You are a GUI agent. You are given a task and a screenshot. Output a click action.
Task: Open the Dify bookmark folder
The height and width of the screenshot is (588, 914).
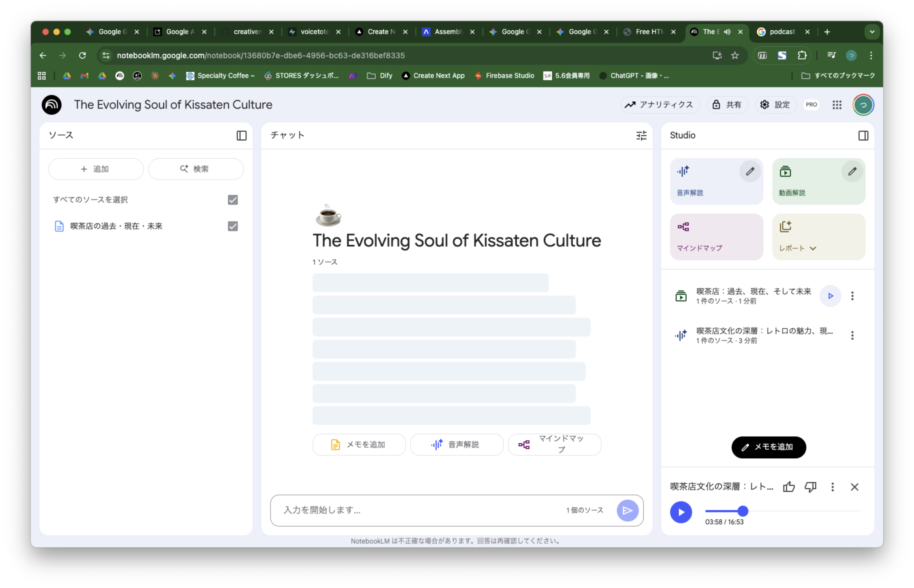(x=379, y=75)
